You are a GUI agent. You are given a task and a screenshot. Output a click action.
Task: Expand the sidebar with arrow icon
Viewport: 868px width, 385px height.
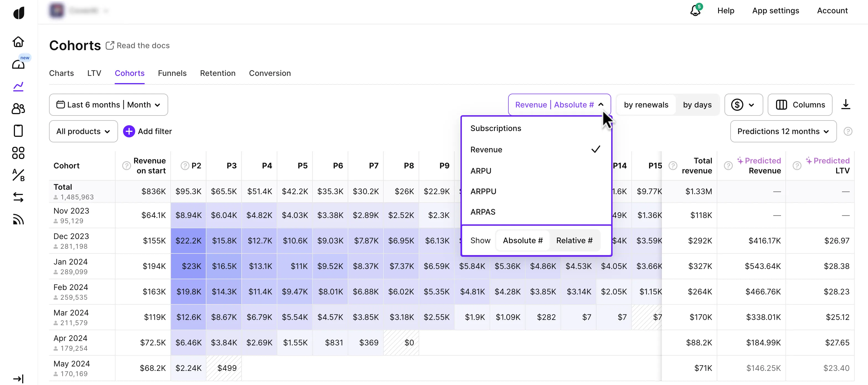[x=18, y=378]
